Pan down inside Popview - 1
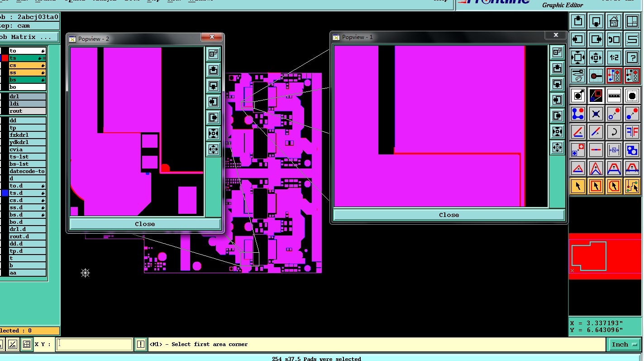This screenshot has width=644, height=361. click(x=558, y=84)
